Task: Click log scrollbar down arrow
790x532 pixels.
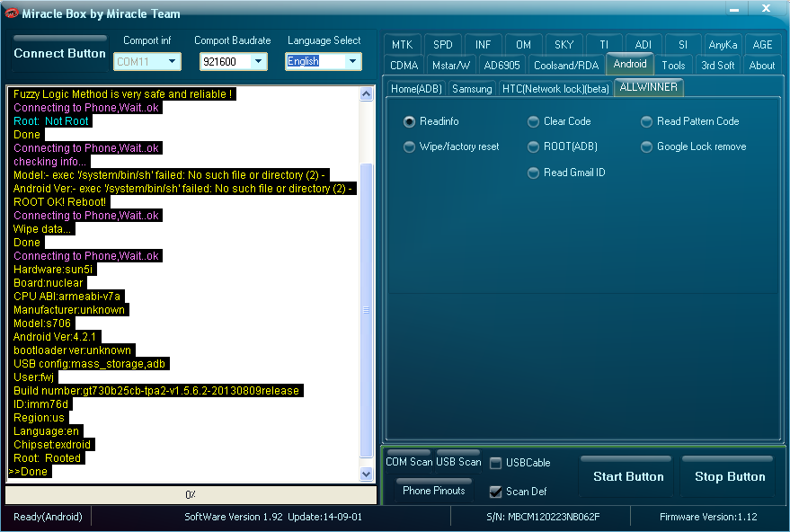Action: pos(367,474)
